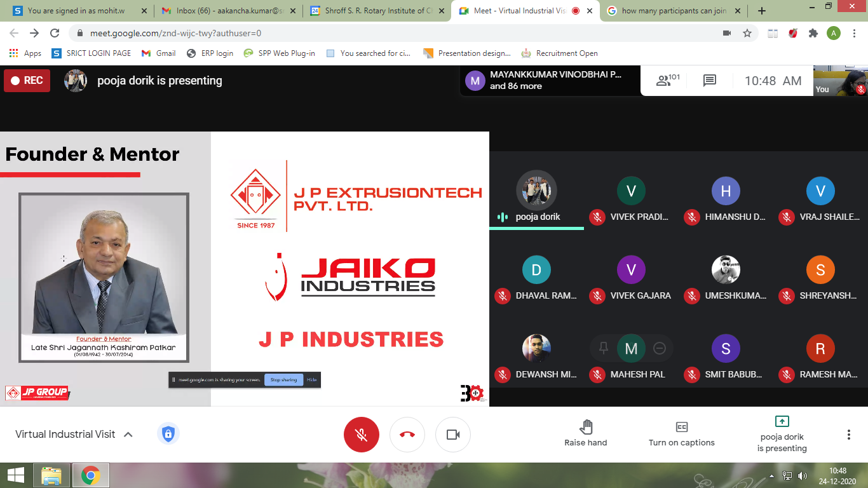Click the browser back arrow
Screen dimensions: 868x488
pos(14,33)
